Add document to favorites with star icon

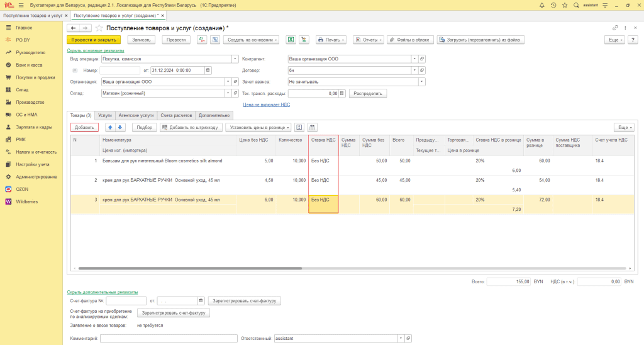tap(99, 28)
